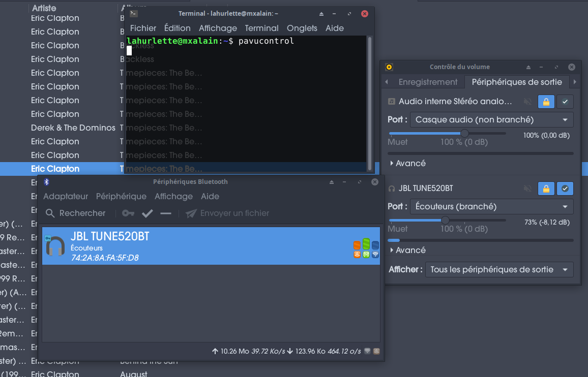Click the 100% (0,00 dB) volume readout
This screenshot has height=377, width=588.
click(x=546, y=135)
